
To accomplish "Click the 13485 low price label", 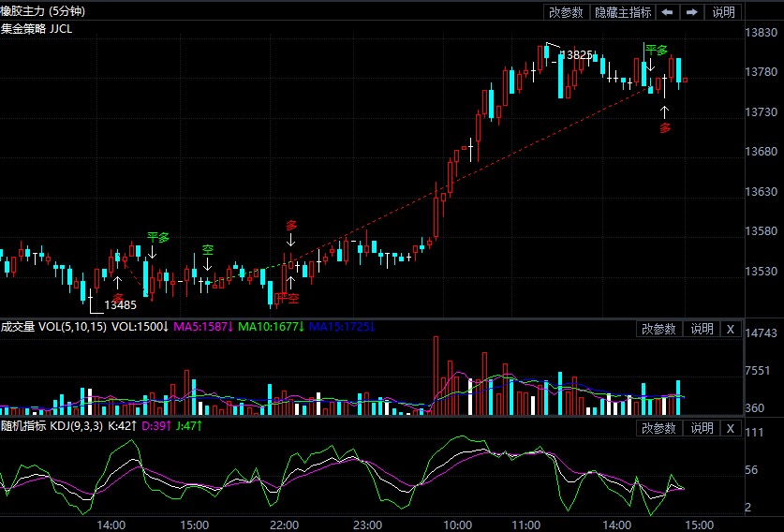I will [120, 304].
